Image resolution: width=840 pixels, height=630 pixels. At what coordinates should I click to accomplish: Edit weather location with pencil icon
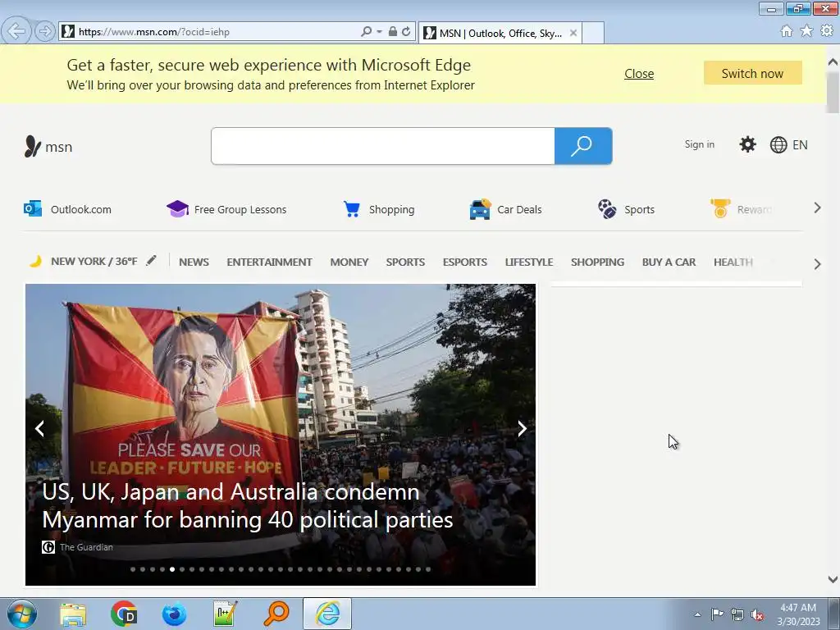pyautogui.click(x=152, y=260)
